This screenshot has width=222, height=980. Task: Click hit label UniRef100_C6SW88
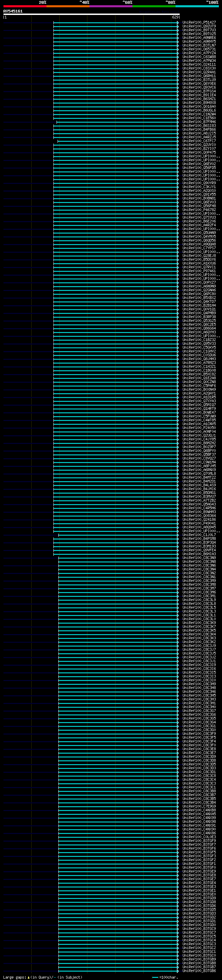tap(199, 57)
